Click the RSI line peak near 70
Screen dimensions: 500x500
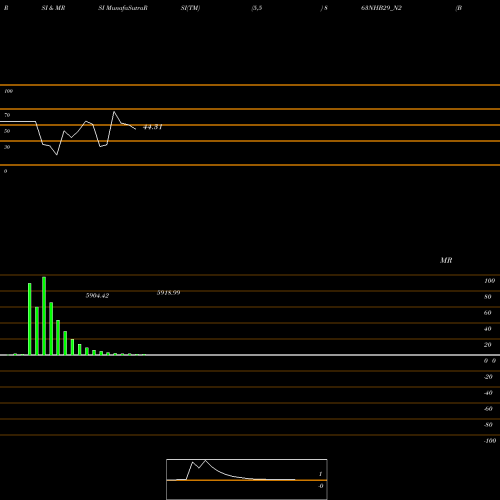coord(114,112)
